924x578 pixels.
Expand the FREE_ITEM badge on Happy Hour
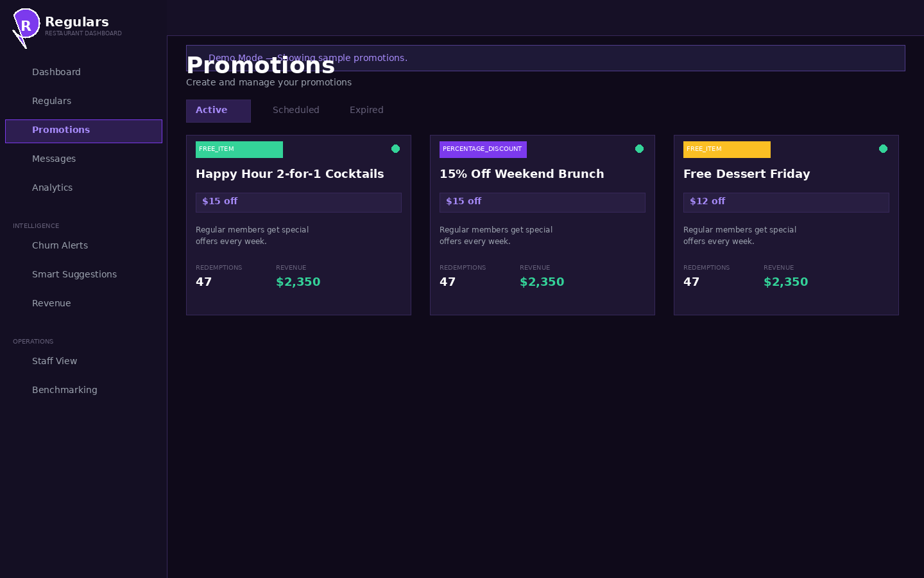point(239,150)
